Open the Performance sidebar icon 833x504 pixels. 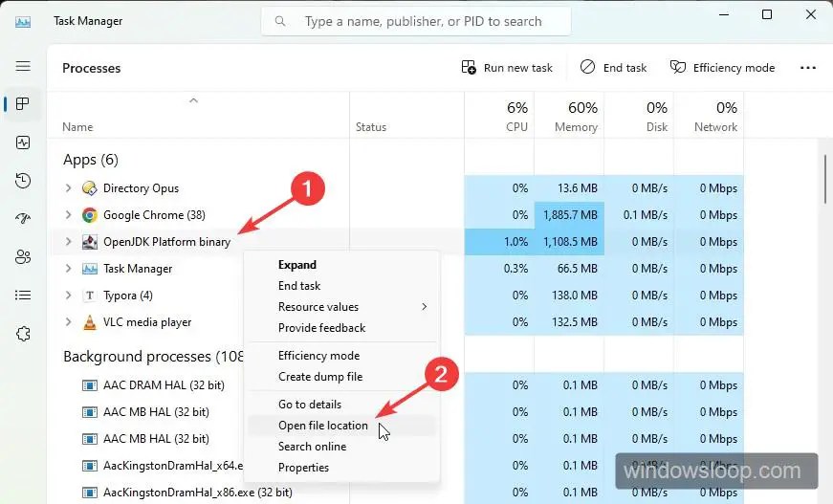click(x=23, y=142)
